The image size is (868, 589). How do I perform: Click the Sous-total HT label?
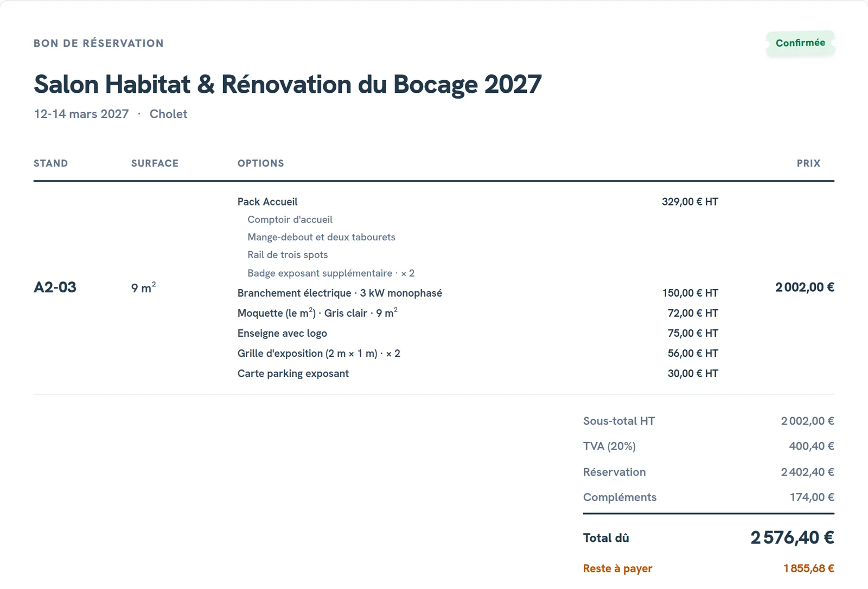click(619, 421)
